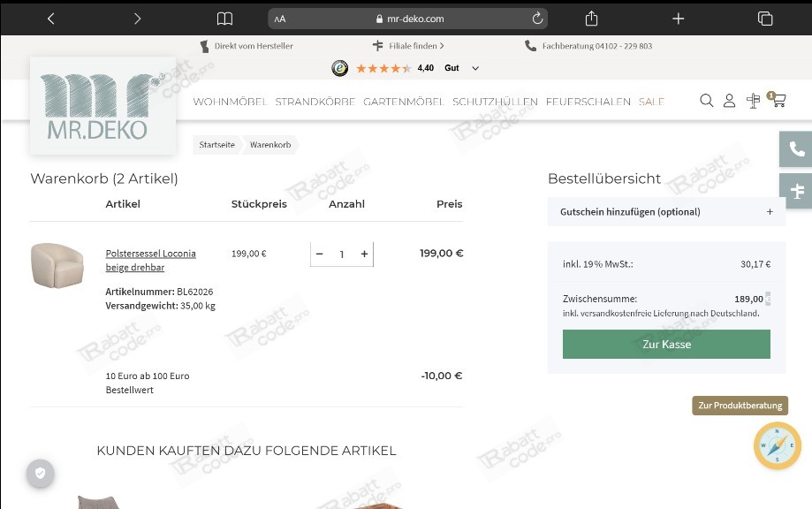Open Polstersessel Loconia product thumbnail
This screenshot has width=812, height=509.
coord(57,265)
